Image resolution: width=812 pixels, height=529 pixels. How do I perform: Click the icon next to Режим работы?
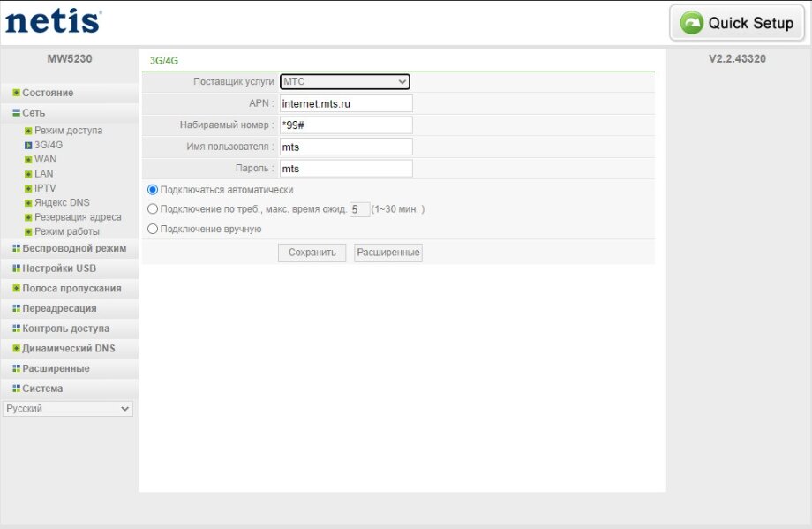coord(28,231)
